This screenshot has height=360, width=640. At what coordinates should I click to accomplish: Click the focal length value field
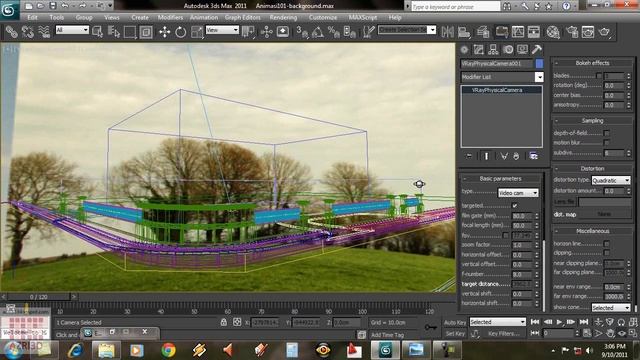pyautogui.click(x=522, y=225)
